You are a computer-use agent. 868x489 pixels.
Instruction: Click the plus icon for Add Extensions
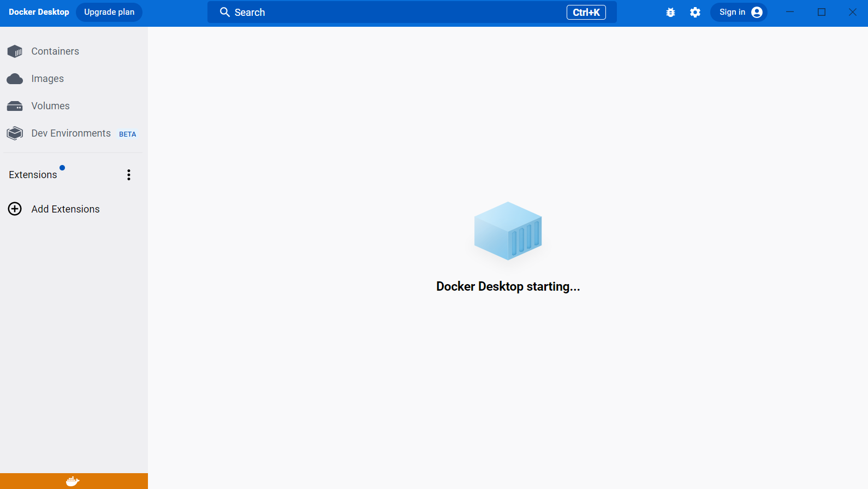(15, 209)
